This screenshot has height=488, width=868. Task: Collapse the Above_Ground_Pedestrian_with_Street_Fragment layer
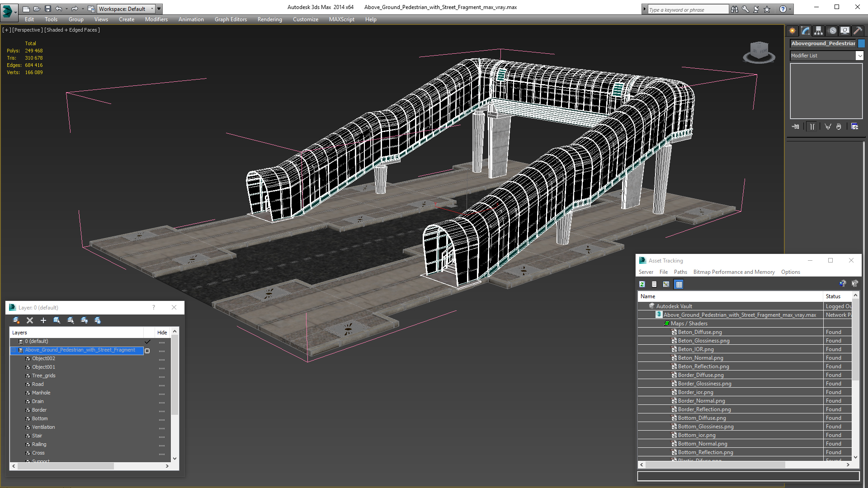tap(14, 350)
